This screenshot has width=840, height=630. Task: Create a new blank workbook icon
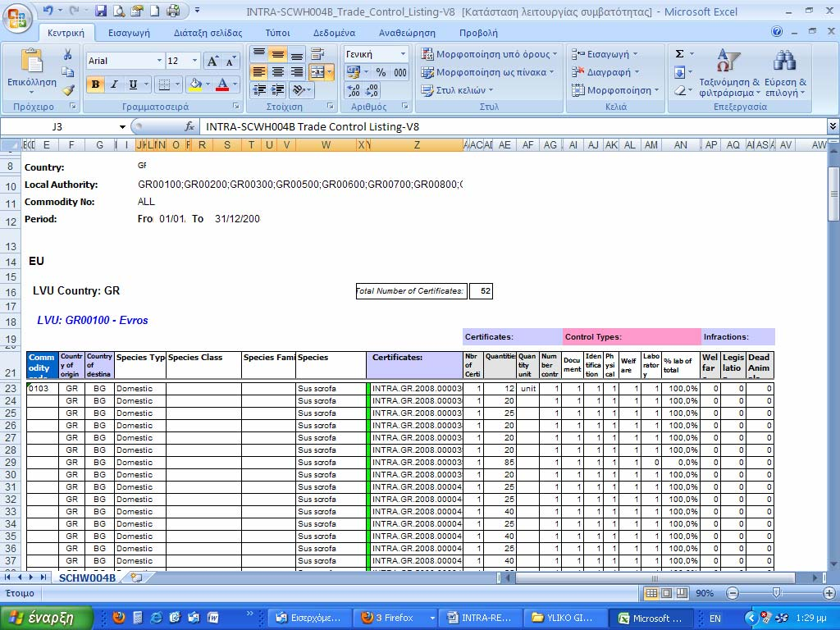click(x=155, y=11)
